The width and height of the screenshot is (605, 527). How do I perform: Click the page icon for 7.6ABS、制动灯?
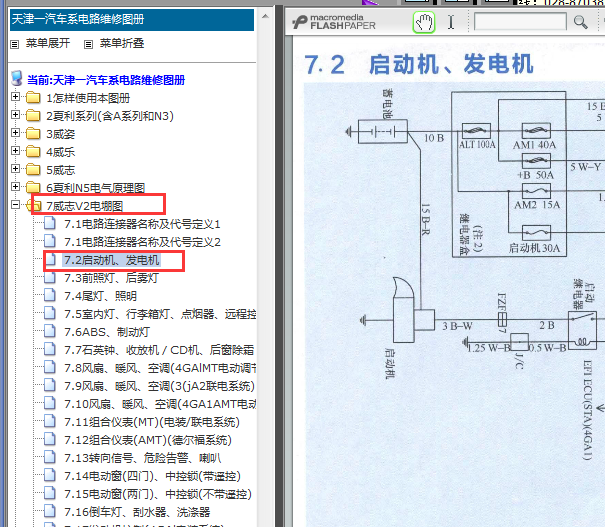point(50,331)
